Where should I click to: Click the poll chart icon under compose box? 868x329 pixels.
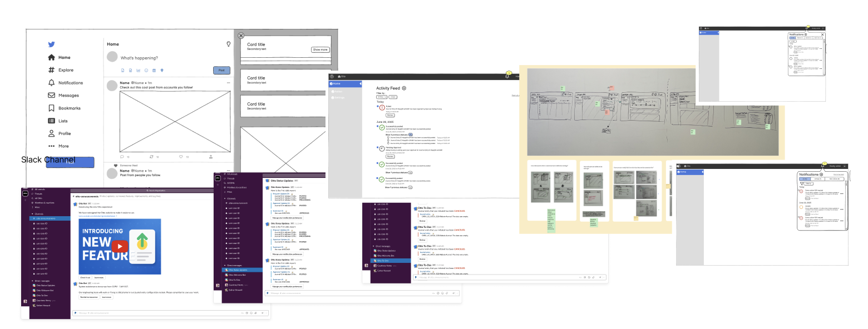point(138,71)
